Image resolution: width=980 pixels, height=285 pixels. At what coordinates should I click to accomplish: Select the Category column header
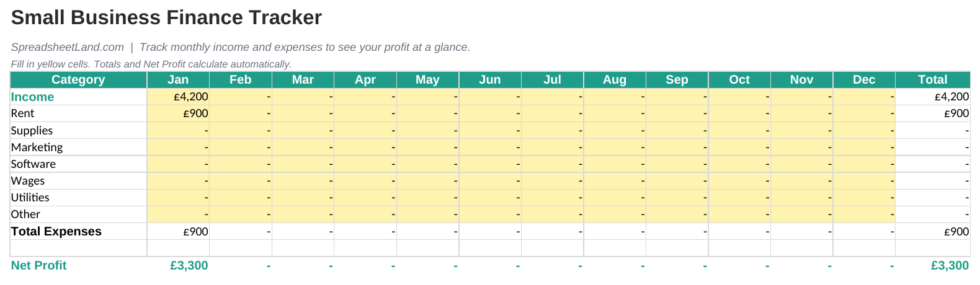pos(78,80)
